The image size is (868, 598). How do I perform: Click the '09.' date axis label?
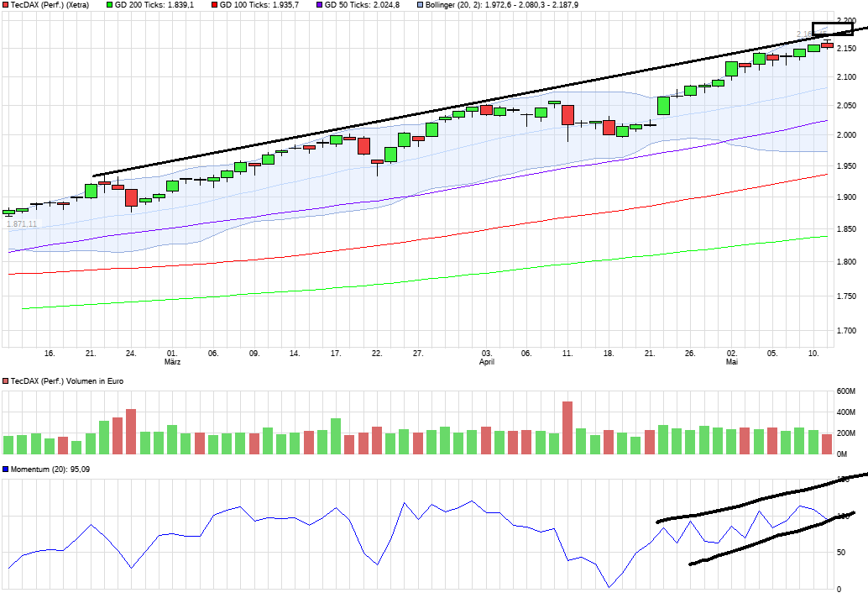pos(254,354)
